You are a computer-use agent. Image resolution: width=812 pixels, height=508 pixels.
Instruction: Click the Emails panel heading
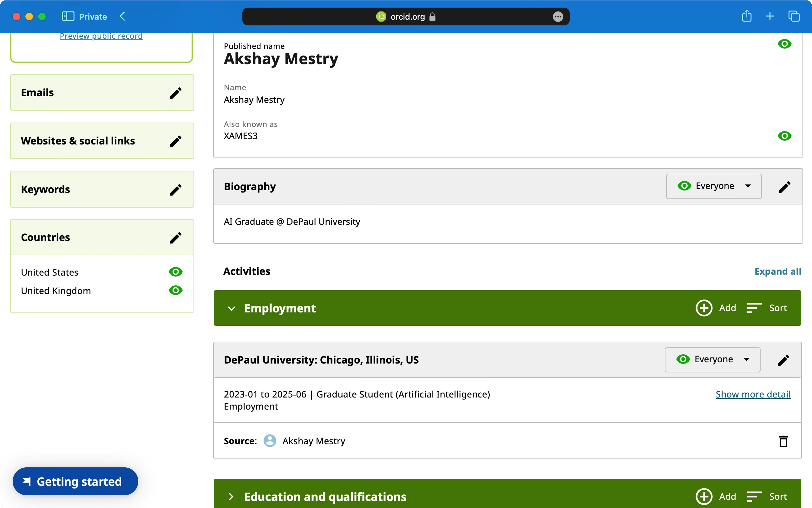point(37,93)
